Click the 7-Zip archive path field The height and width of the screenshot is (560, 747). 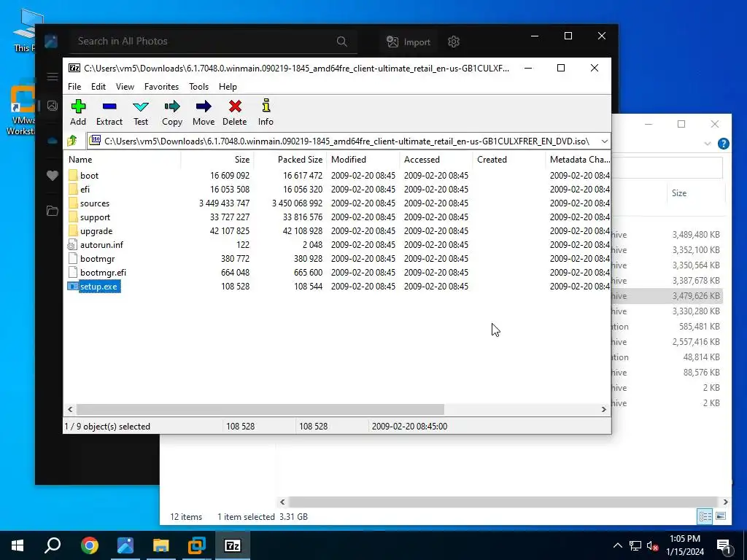[x=343, y=141]
